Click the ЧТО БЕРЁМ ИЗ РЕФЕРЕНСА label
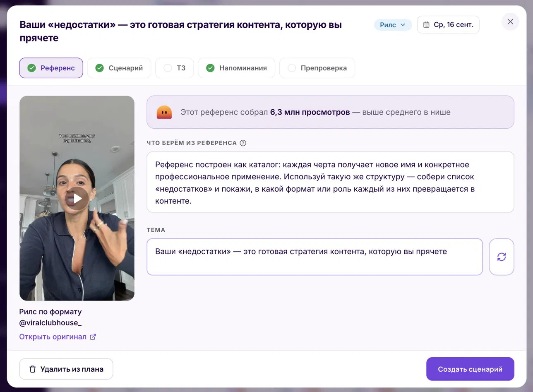Screen dimensions: 533x392 pyautogui.click(x=192, y=143)
